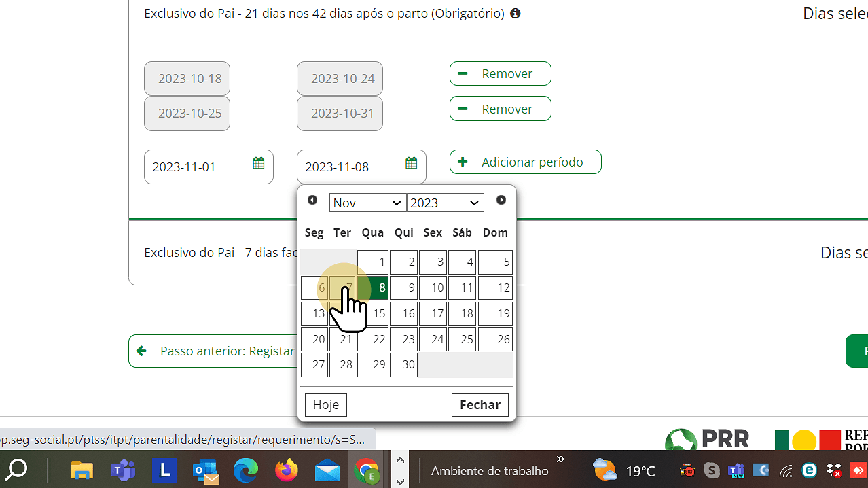The image size is (868, 488).
Task: Expand the year dropdown showing 2023
Action: (445, 203)
